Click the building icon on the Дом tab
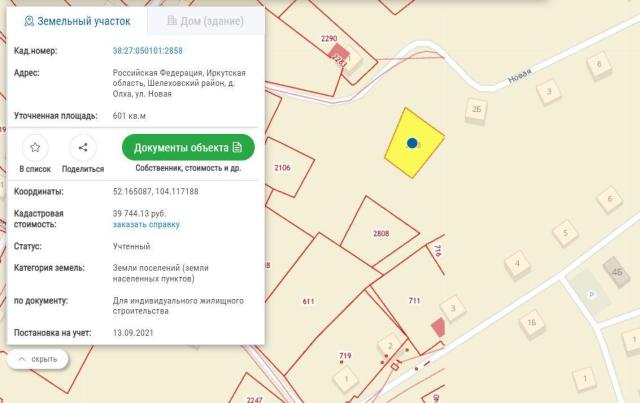Screen dimensions: 640x403 click(172, 20)
